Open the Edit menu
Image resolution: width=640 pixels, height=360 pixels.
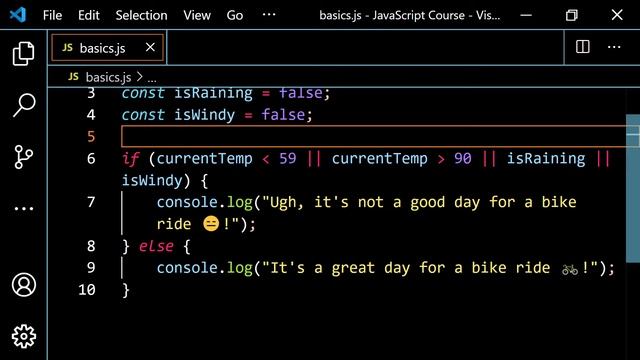point(89,16)
